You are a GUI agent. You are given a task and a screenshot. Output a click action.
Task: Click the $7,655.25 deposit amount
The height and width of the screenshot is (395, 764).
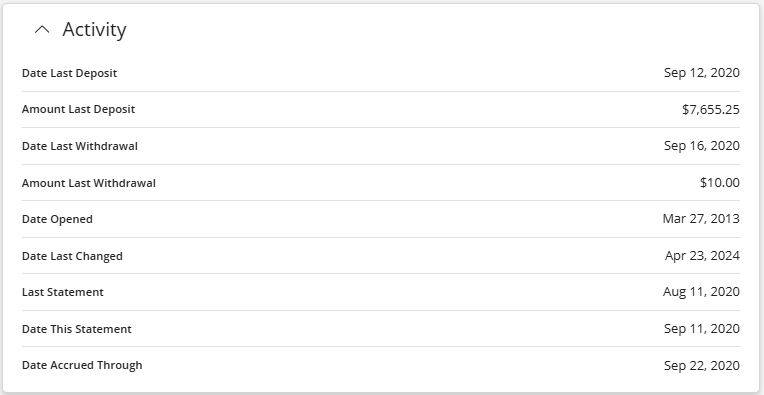[x=711, y=110]
